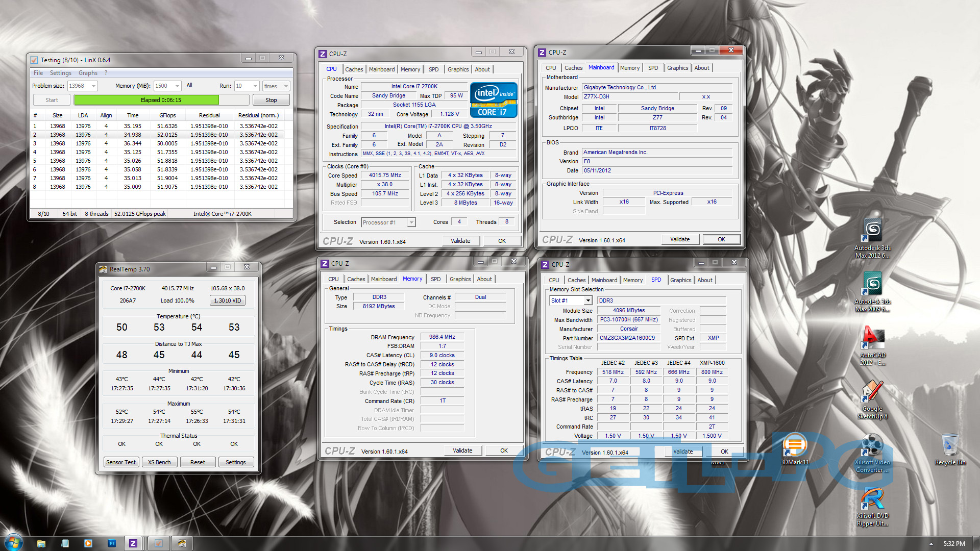This screenshot has width=980, height=551.
Task: Click the CPU-Z taskbar button
Action: click(x=133, y=543)
